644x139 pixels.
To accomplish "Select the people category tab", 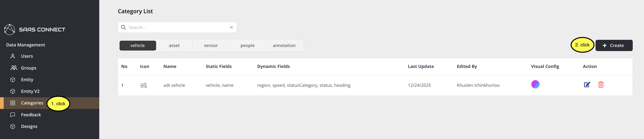I will click(247, 46).
